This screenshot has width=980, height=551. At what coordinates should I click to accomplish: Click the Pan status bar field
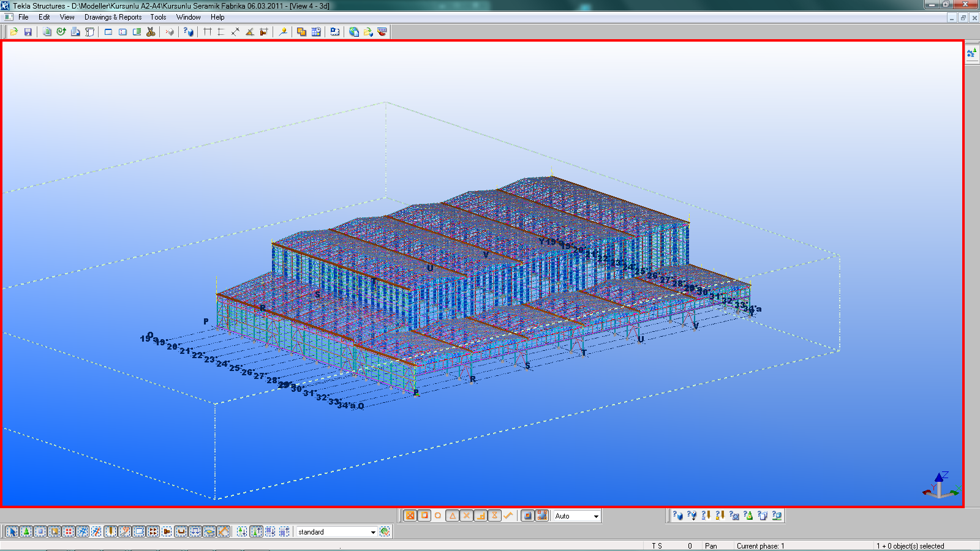[711, 545]
